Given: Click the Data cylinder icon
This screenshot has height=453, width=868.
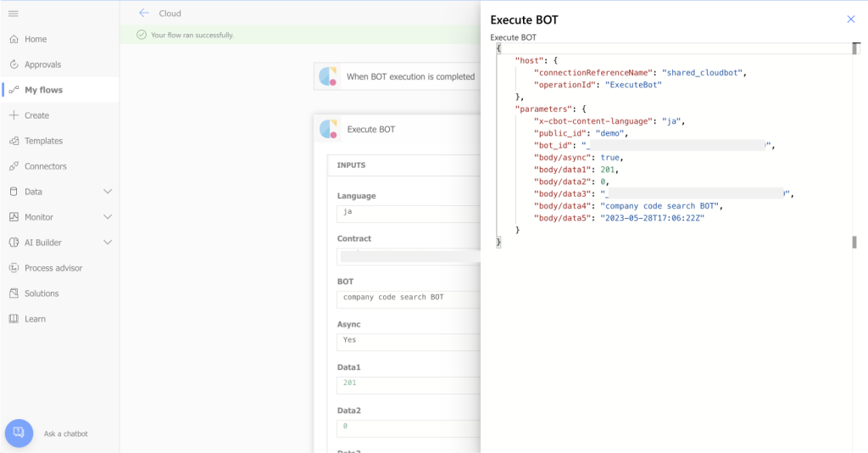Looking at the screenshot, I should pyautogui.click(x=14, y=192).
